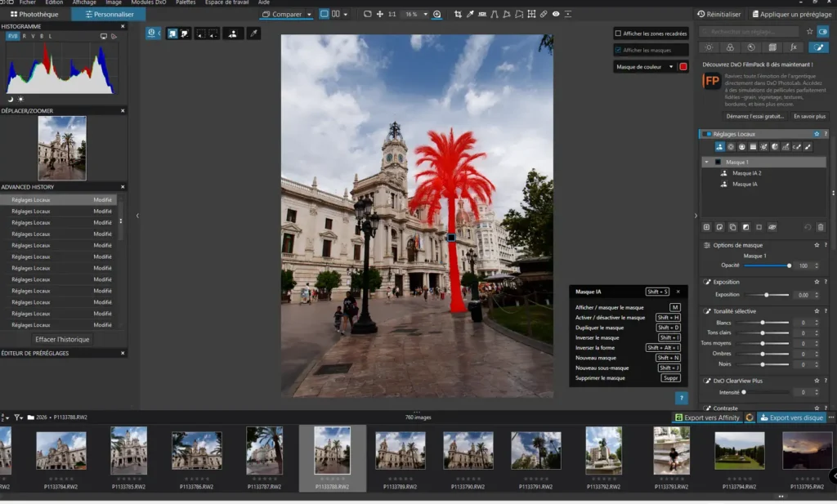The height and width of the screenshot is (504, 837).
Task: Set zoom to 1:1
Action: click(392, 15)
